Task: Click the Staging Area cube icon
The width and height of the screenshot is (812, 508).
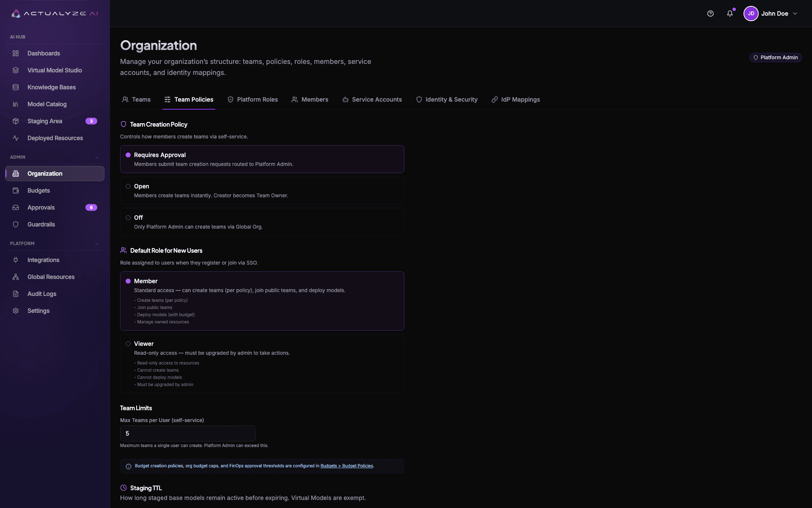Action: pos(16,121)
